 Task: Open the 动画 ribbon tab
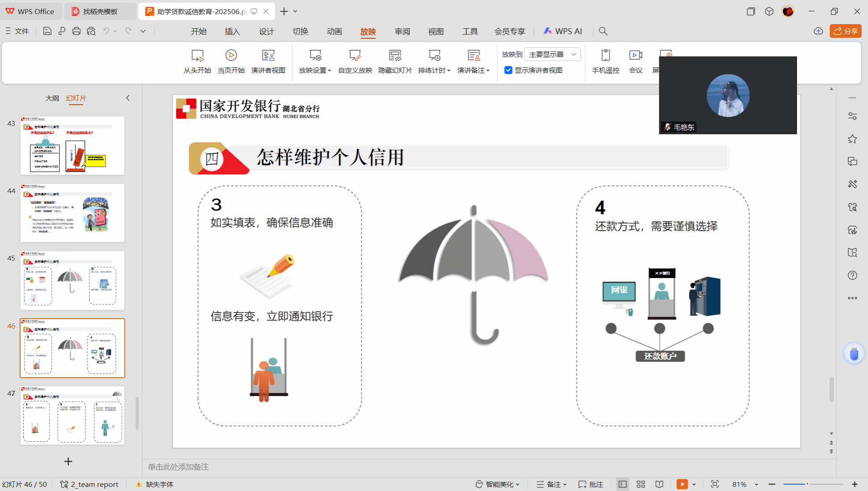coord(334,31)
